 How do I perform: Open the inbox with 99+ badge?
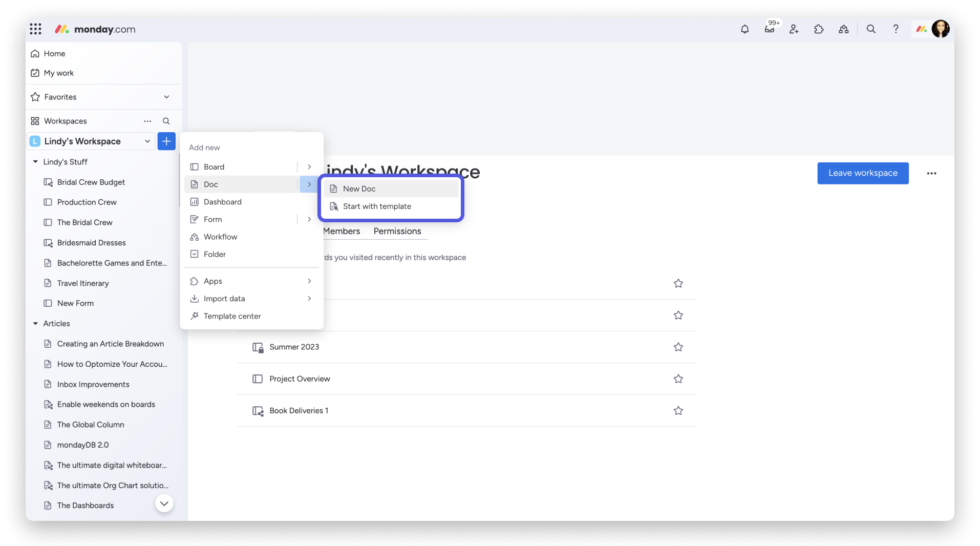click(769, 29)
